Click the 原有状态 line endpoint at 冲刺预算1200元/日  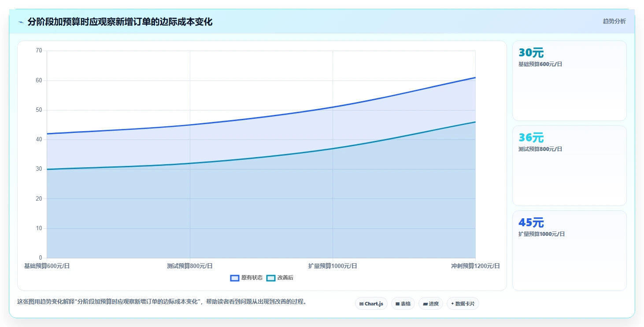(475, 77)
